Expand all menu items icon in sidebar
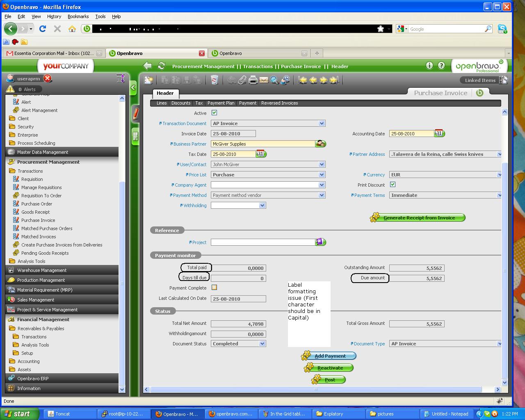The width and height of the screenshot is (525, 420). click(x=121, y=78)
